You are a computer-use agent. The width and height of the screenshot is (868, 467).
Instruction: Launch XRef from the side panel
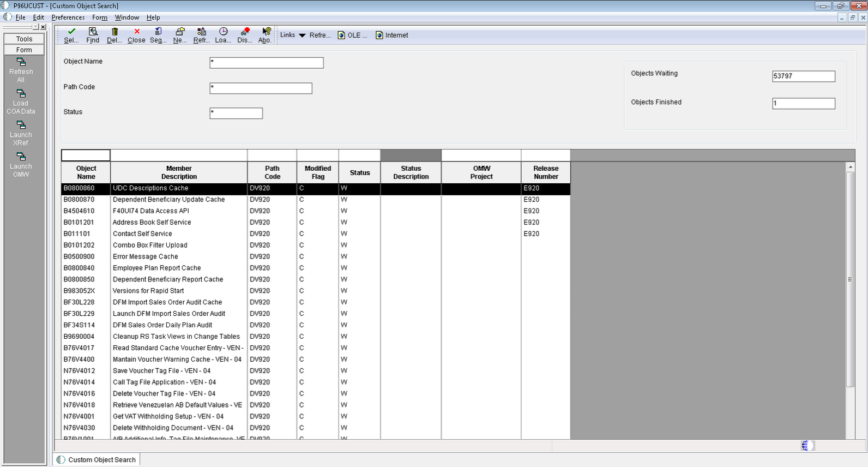click(21, 133)
